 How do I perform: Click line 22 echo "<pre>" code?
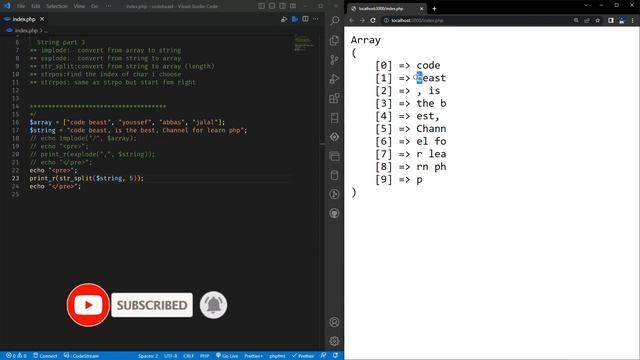coord(53,170)
